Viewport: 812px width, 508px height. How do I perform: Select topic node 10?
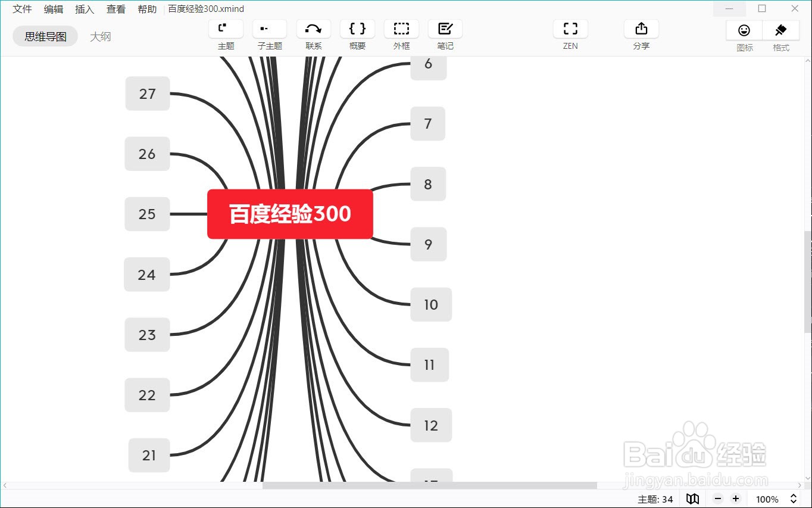coord(431,304)
